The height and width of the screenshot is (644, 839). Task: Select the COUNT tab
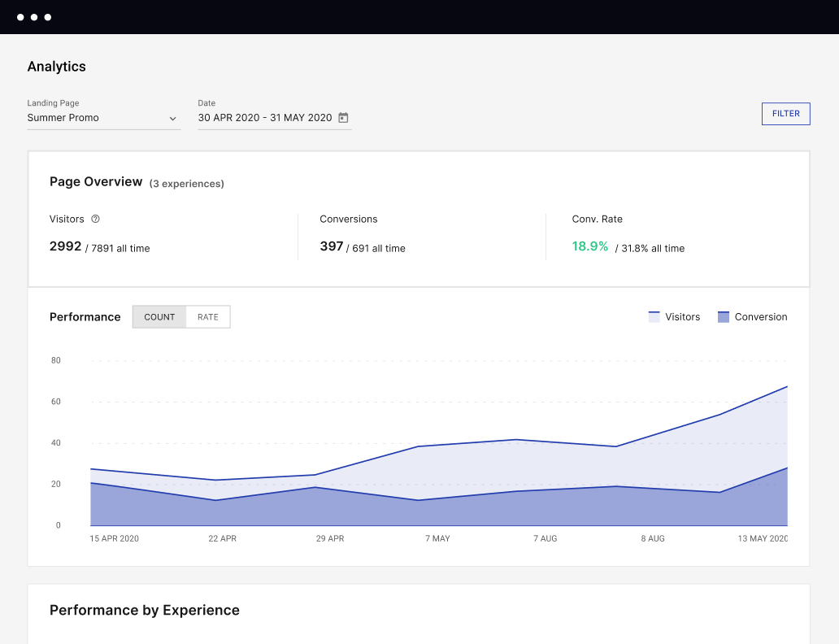(159, 317)
